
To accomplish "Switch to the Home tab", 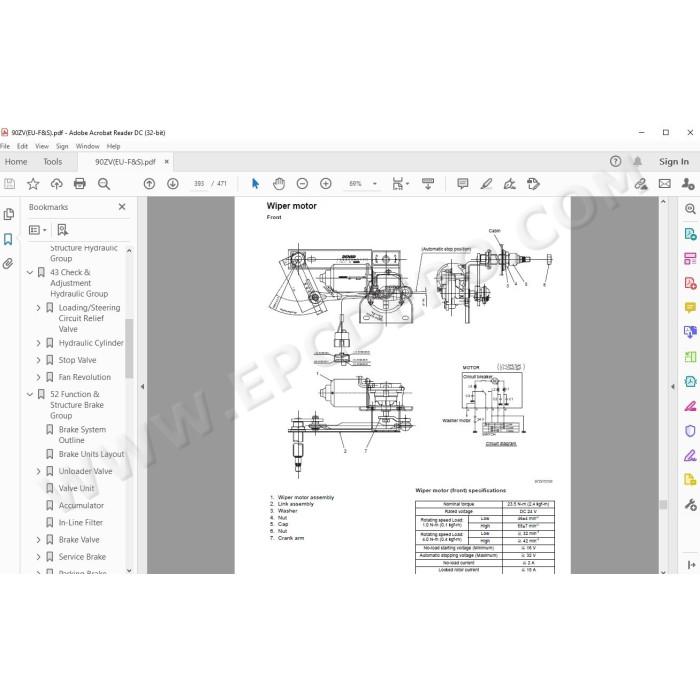I will [16, 162].
